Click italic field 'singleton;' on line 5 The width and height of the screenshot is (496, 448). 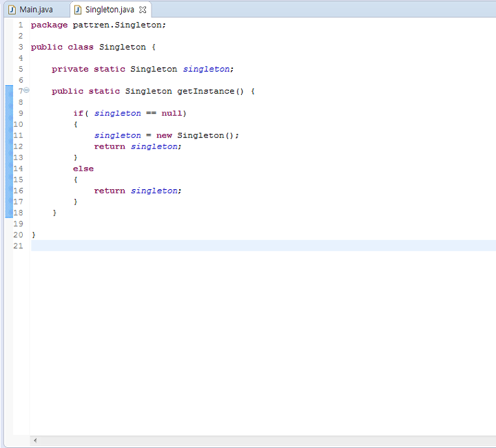[x=209, y=70]
